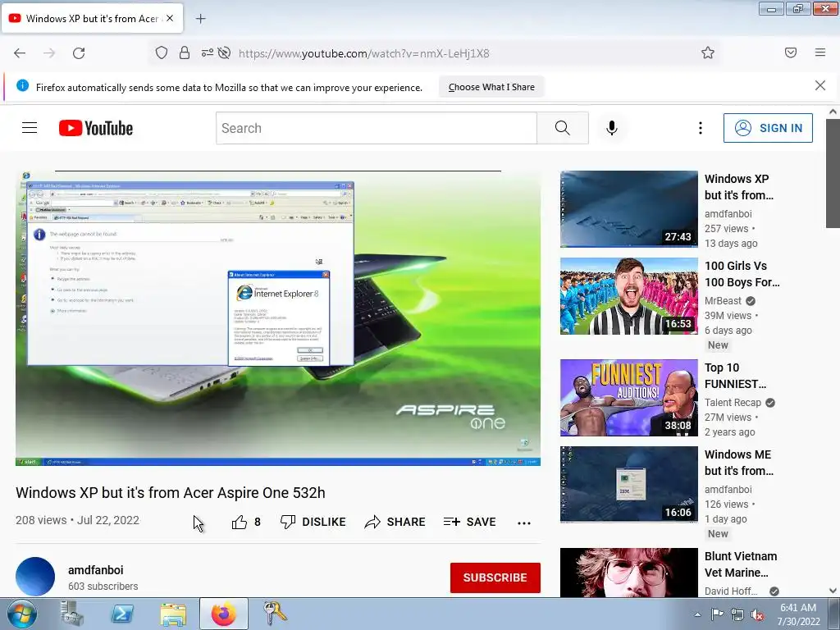Open the amdfanboi channel avatar
This screenshot has height=630, width=840.
(x=35, y=577)
